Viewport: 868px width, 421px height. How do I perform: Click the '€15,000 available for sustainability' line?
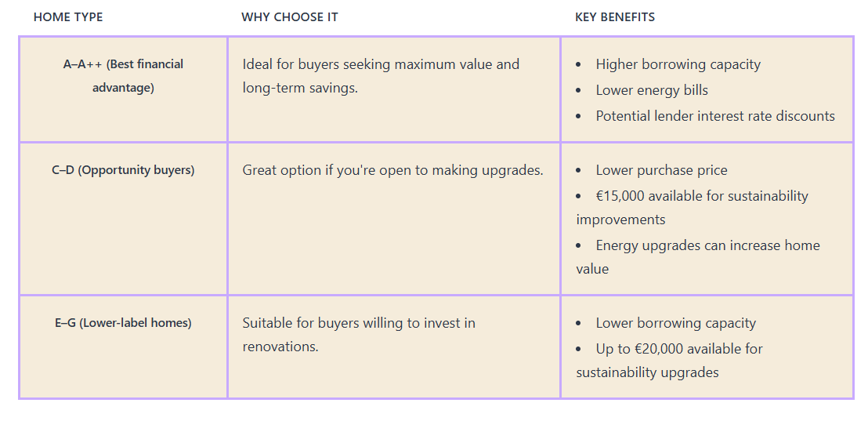[702, 196]
